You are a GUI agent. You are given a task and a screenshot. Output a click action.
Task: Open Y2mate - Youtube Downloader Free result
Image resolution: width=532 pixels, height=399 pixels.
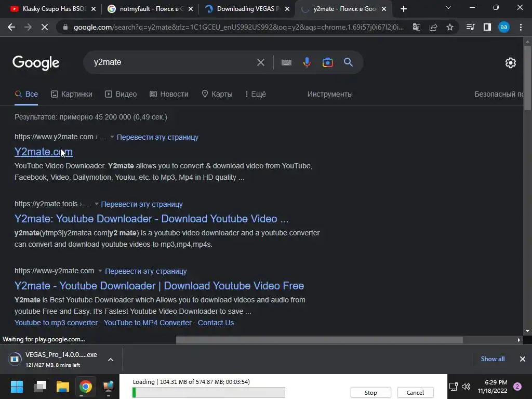coord(159,286)
